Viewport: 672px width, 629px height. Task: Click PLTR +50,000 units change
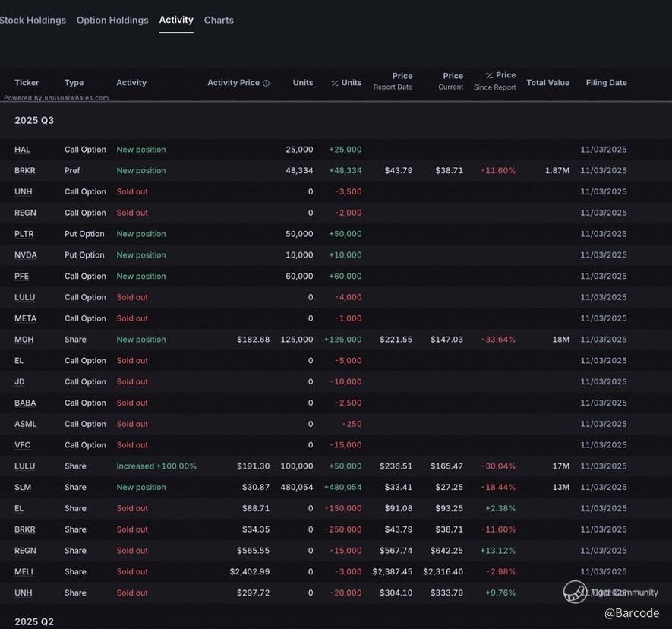345,234
